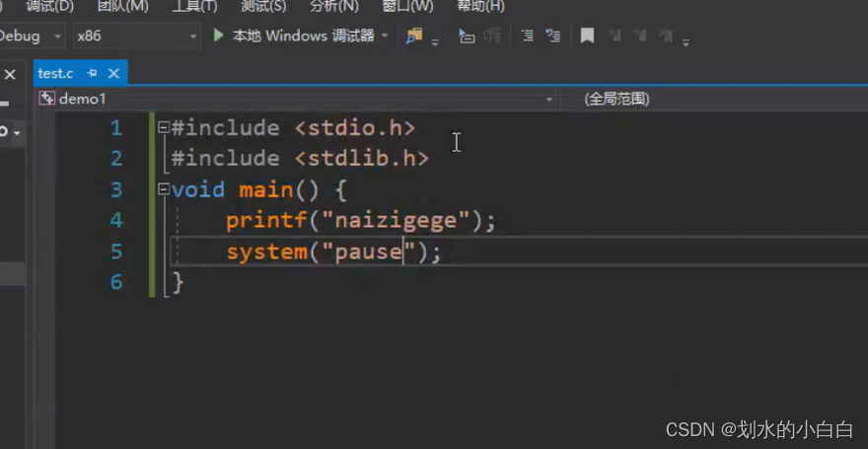Click line number 1 in the gutter
Viewport: 868px width, 449px height.
pyautogui.click(x=115, y=128)
